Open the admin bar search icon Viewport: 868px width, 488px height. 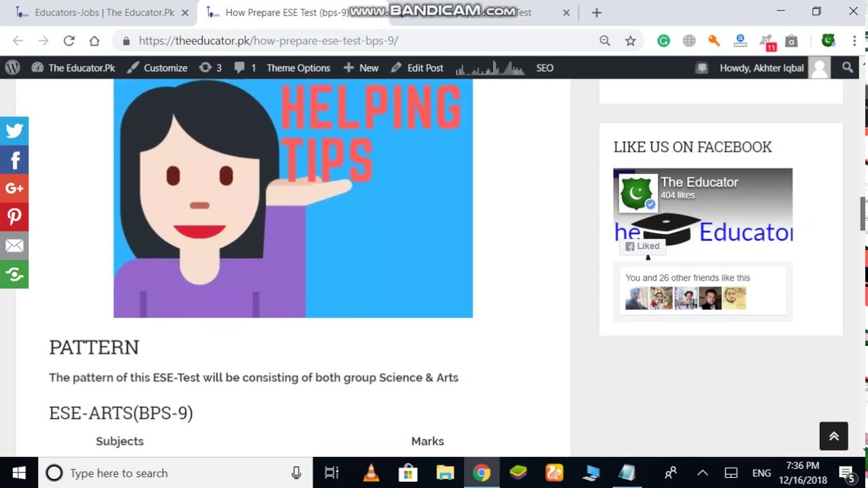(x=848, y=68)
